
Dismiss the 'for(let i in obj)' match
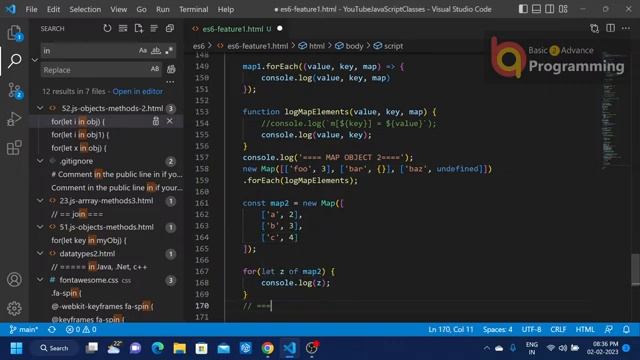point(169,121)
